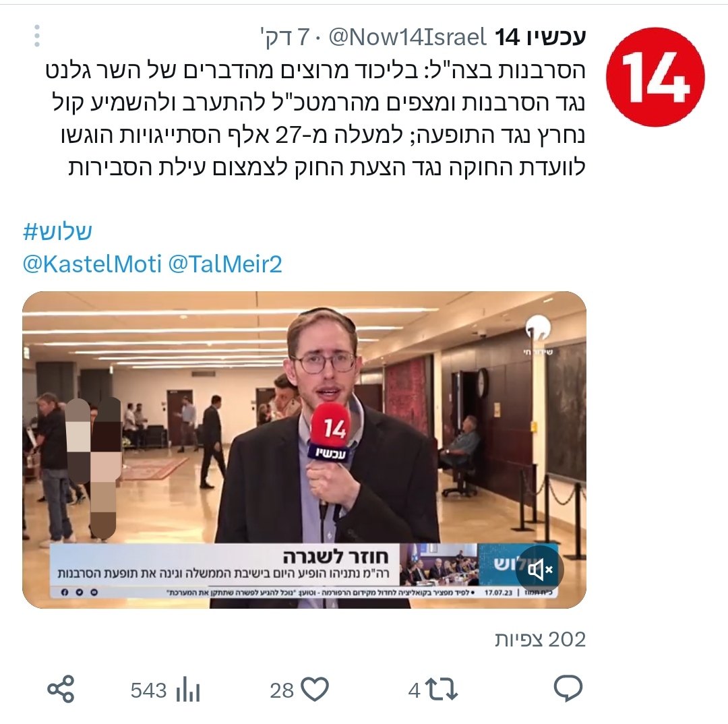Screen dimensions: 728x724
Task: Click the 7 minutes timestamp
Action: point(284,36)
